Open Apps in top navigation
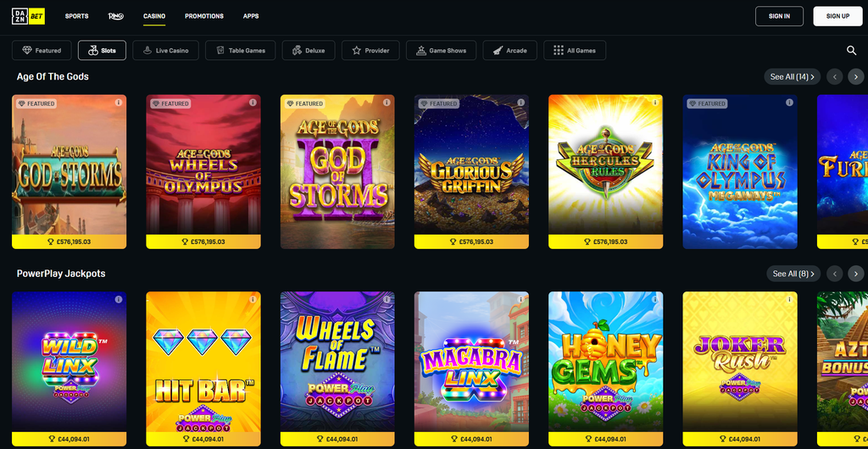 [251, 16]
